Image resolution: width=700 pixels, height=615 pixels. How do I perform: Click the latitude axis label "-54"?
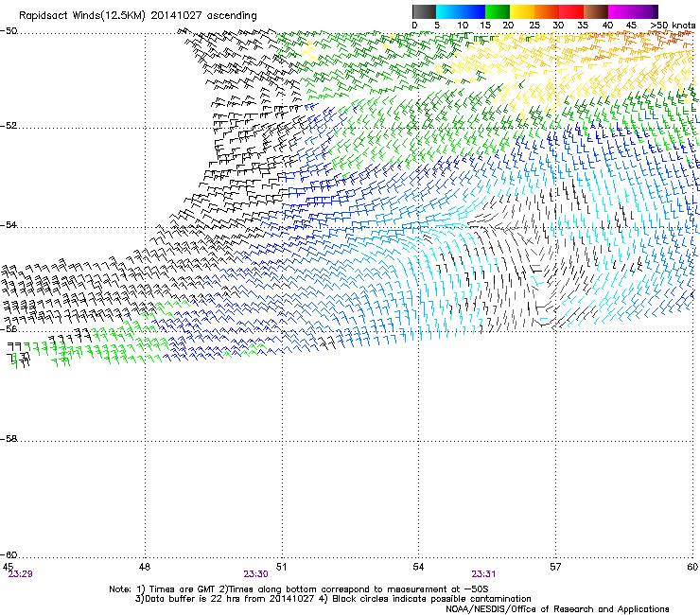coord(9,224)
